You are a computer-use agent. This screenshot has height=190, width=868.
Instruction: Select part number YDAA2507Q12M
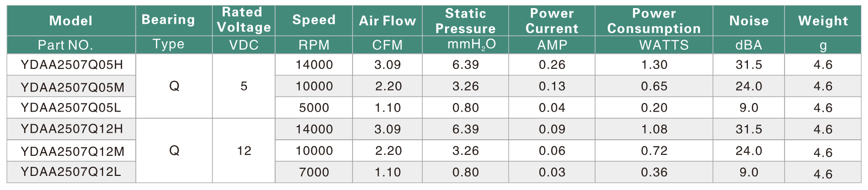click(x=72, y=151)
